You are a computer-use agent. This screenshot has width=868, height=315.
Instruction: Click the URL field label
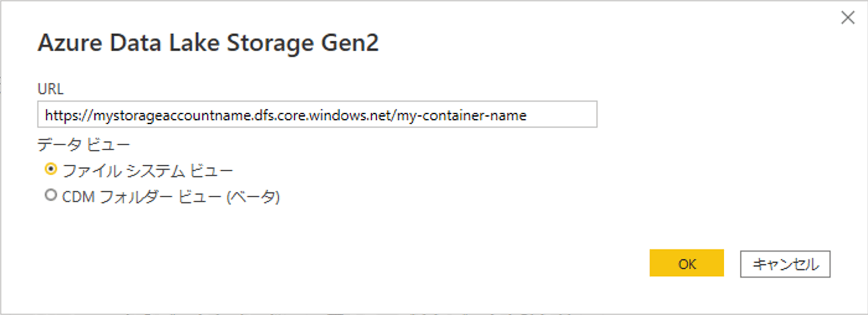click(50, 89)
